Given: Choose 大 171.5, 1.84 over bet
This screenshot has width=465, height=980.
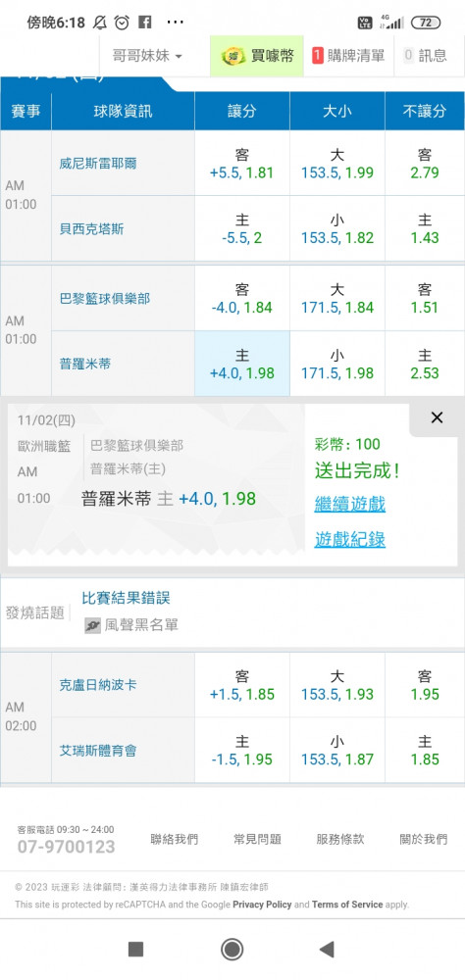Looking at the screenshot, I should [x=337, y=298].
